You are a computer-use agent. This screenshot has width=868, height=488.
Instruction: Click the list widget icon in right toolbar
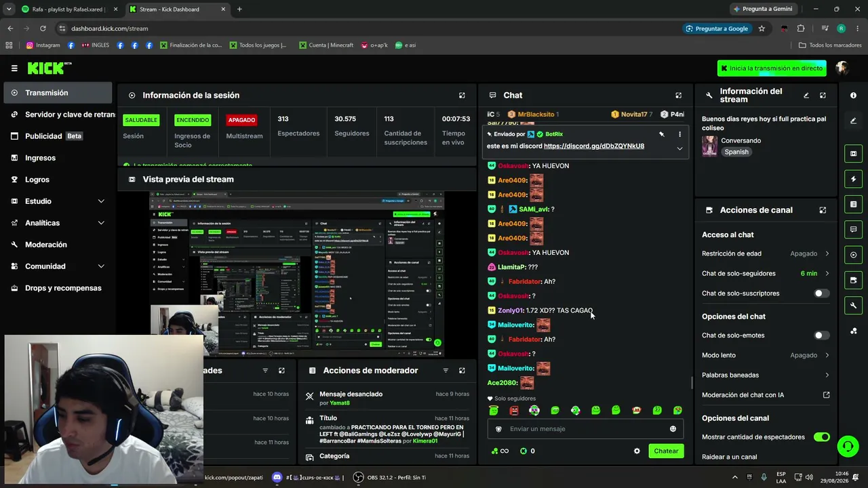[853, 204]
